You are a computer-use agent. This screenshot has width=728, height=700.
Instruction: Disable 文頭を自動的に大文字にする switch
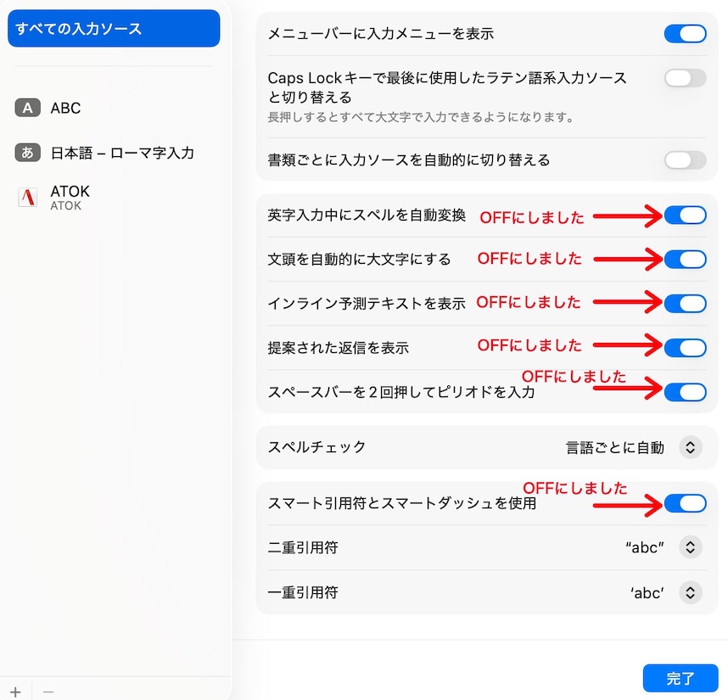click(x=685, y=259)
